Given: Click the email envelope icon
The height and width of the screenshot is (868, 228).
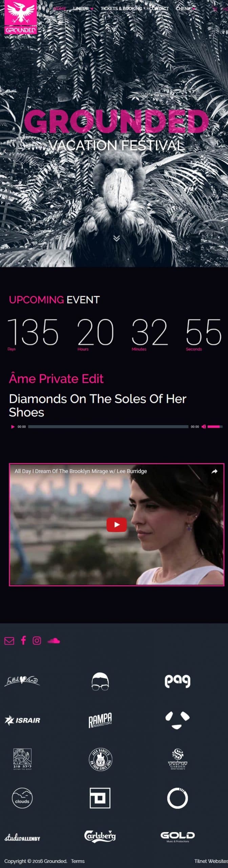Looking at the screenshot, I should [x=9, y=640].
